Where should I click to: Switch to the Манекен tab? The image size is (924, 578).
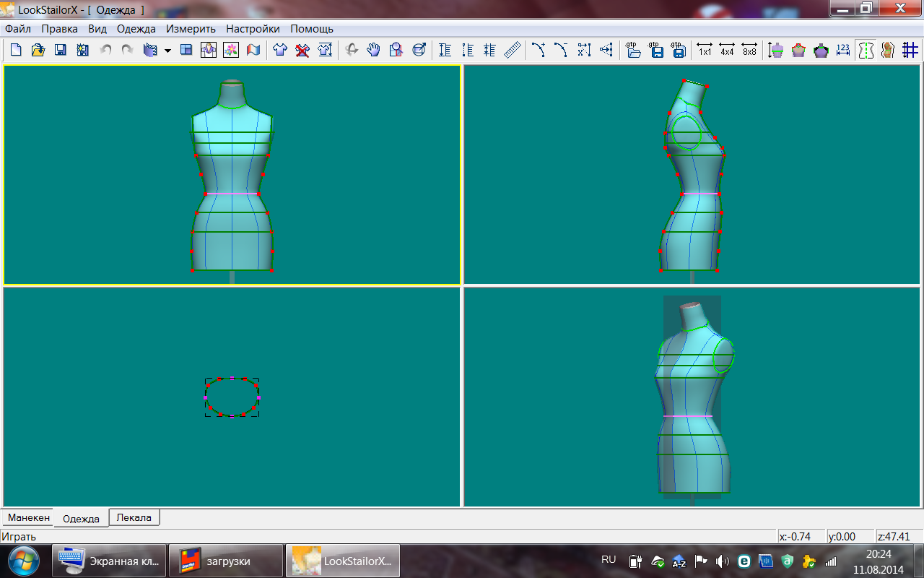pos(29,517)
